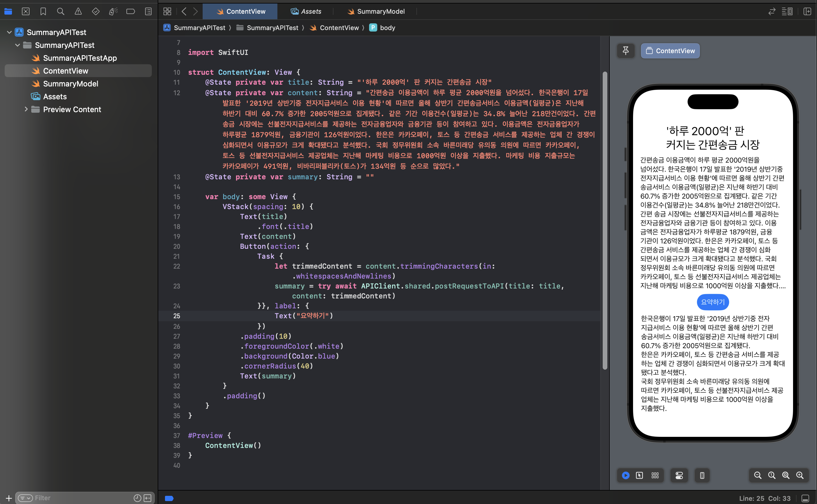817x504 pixels.
Task: Show the Bookmark navigator
Action: pos(43,11)
